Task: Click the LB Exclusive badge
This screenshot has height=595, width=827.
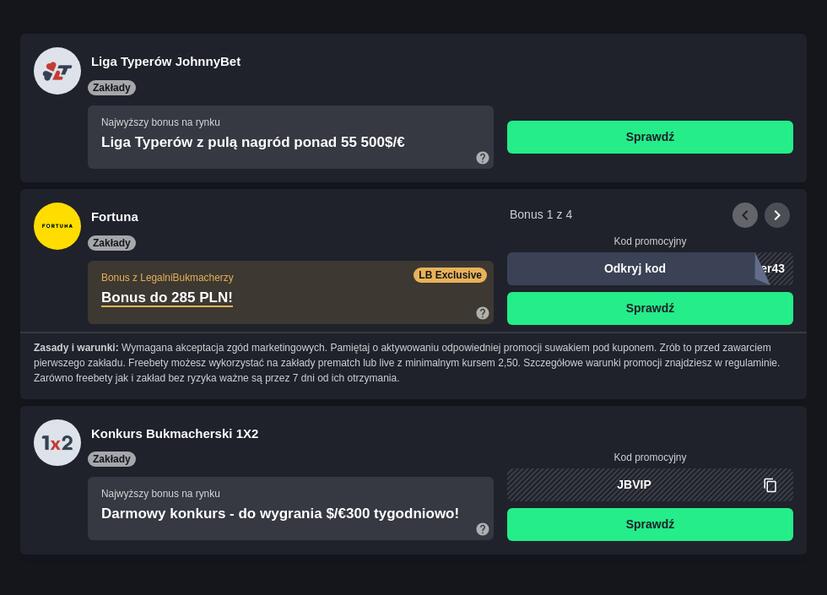Action: coord(450,275)
